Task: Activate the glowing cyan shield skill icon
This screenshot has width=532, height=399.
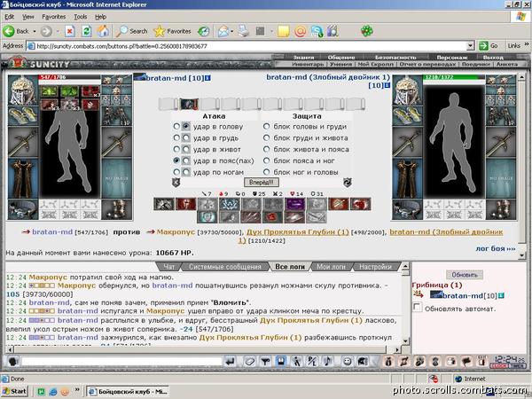Action: 207,217
